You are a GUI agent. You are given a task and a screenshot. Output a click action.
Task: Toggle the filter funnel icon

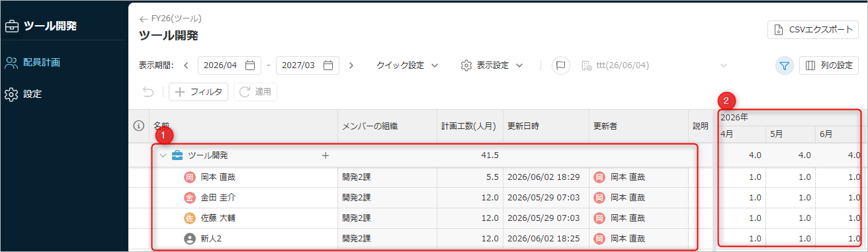785,65
